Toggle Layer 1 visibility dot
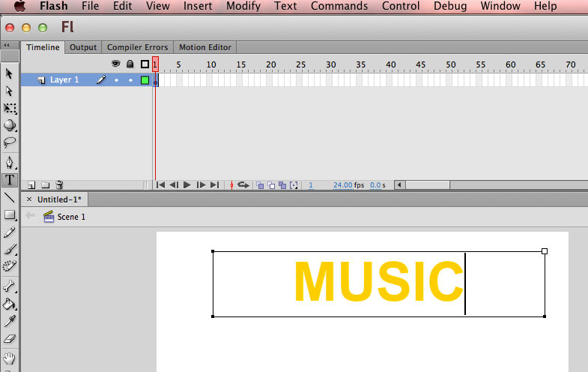The image size is (588, 372). point(116,80)
